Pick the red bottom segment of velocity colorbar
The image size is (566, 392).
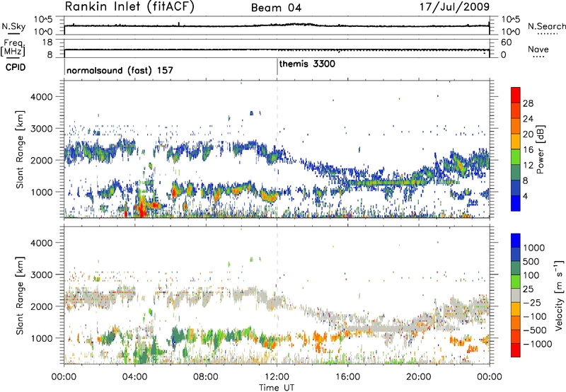pyautogui.click(x=516, y=350)
